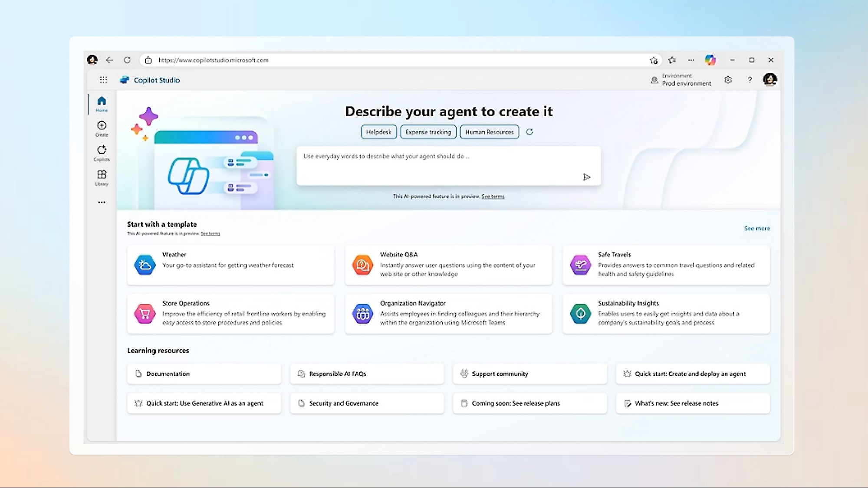This screenshot has width=868, height=488.
Task: Click the Organization Navigator template icon
Action: click(x=363, y=313)
